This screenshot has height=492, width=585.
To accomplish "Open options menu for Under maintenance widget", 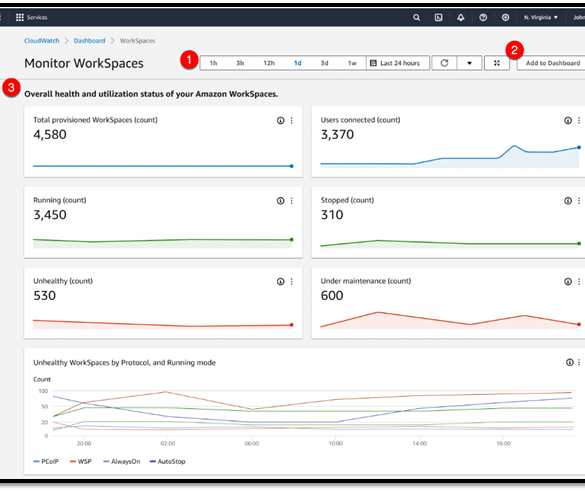I will tap(579, 282).
